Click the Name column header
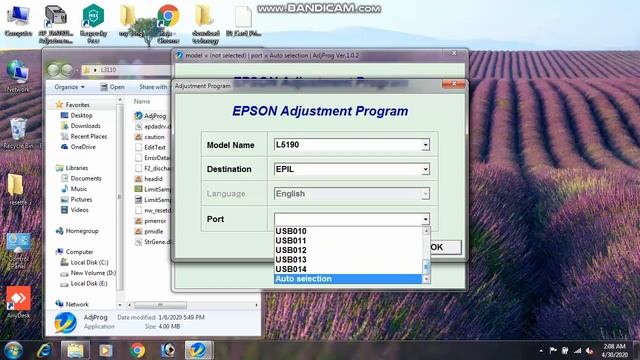This screenshot has height=360, width=640. (x=142, y=101)
